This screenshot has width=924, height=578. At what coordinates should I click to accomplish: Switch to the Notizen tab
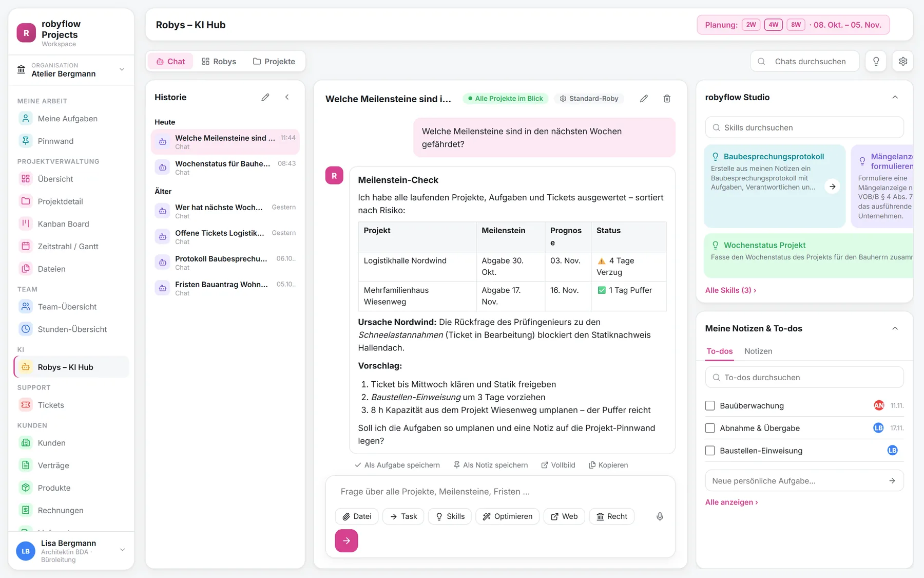point(758,351)
